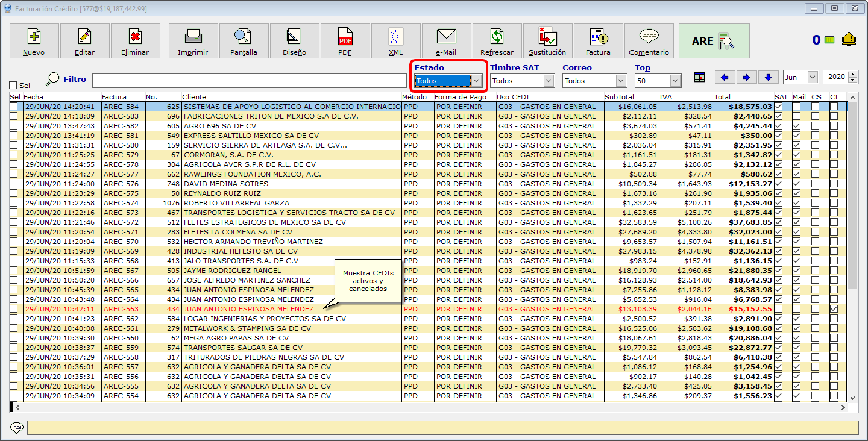Open the Sustitución tool
Screen dimensions: 868x441
click(x=547, y=41)
